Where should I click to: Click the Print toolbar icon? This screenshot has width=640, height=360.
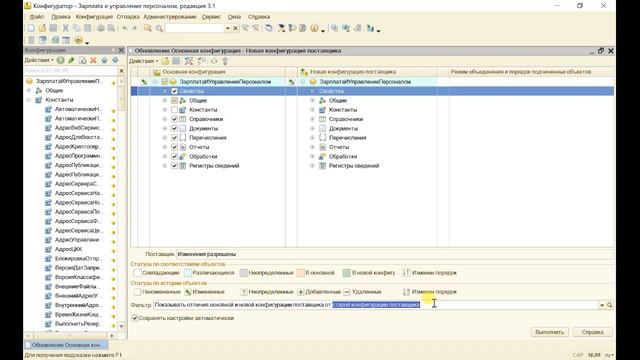100,28
